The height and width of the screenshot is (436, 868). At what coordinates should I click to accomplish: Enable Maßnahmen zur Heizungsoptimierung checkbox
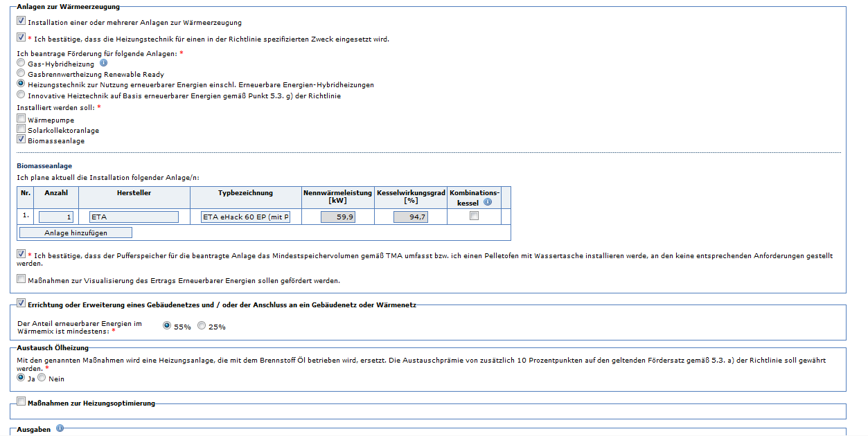click(21, 401)
